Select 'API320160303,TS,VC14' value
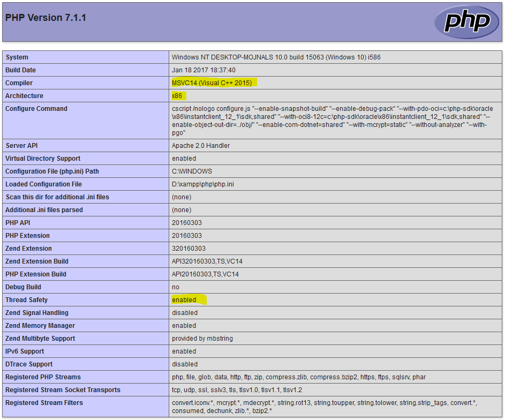Viewport: 505px width, 420px height. (207, 261)
